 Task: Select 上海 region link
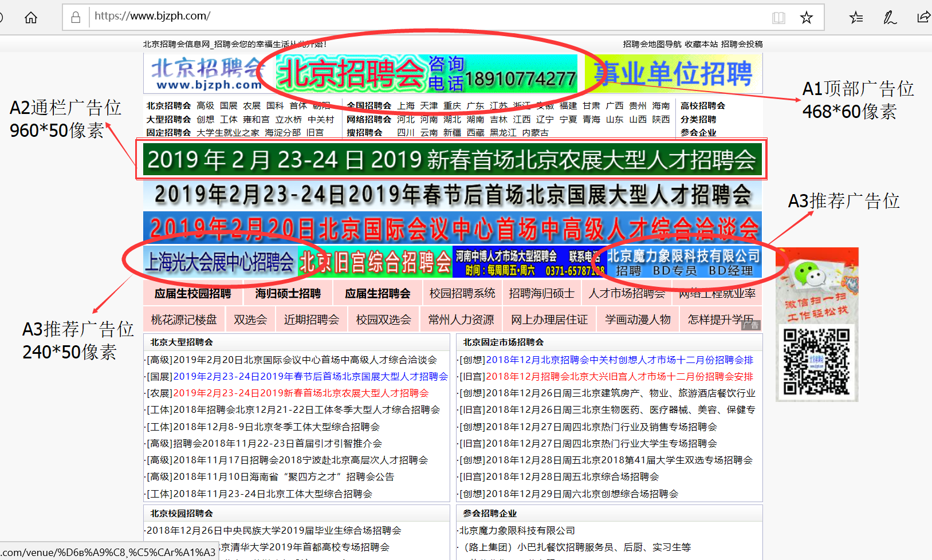406,106
